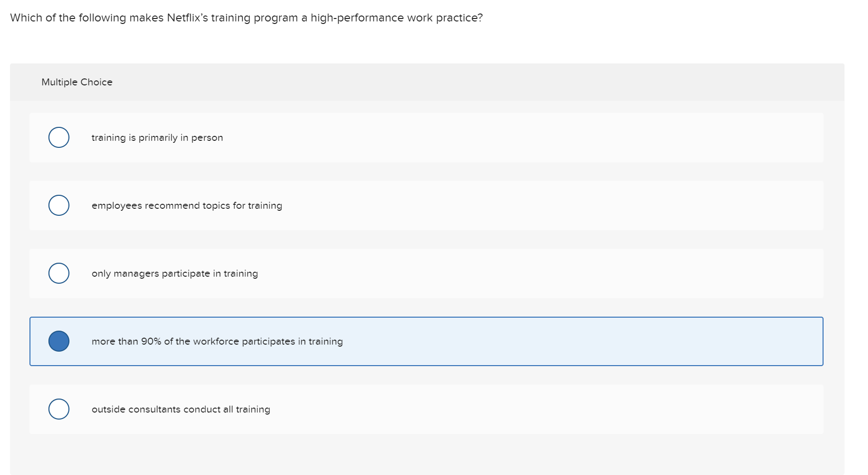
Task: Click the selected answer about 90% workforce participation
Action: pos(217,341)
